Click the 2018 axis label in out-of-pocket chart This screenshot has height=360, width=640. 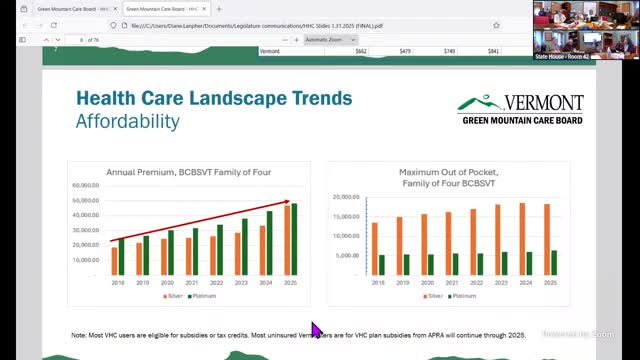tap(378, 282)
